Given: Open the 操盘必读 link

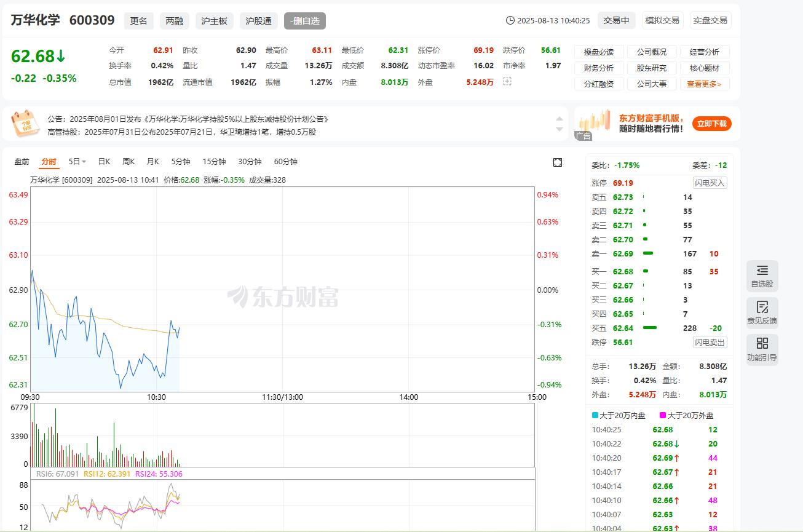Looking at the screenshot, I should coord(599,52).
